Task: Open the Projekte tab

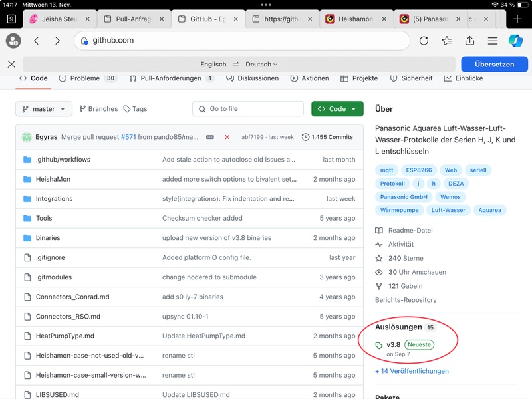Action: 359,78
